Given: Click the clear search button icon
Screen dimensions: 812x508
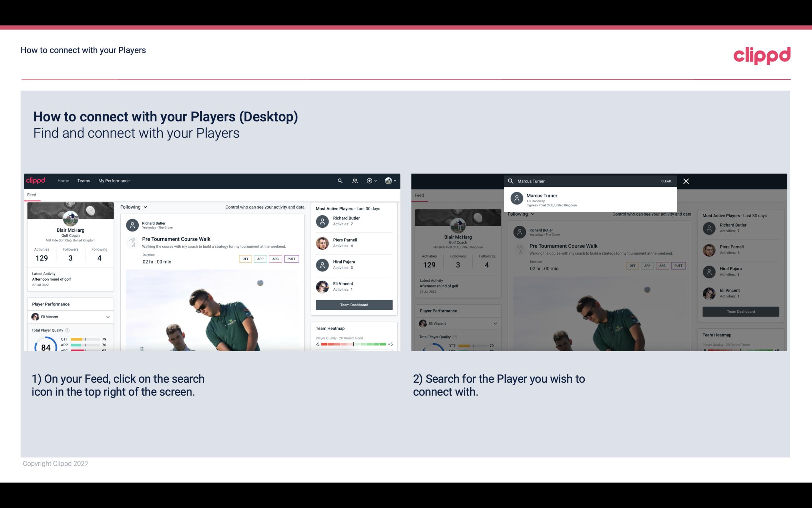Looking at the screenshot, I should pos(666,181).
